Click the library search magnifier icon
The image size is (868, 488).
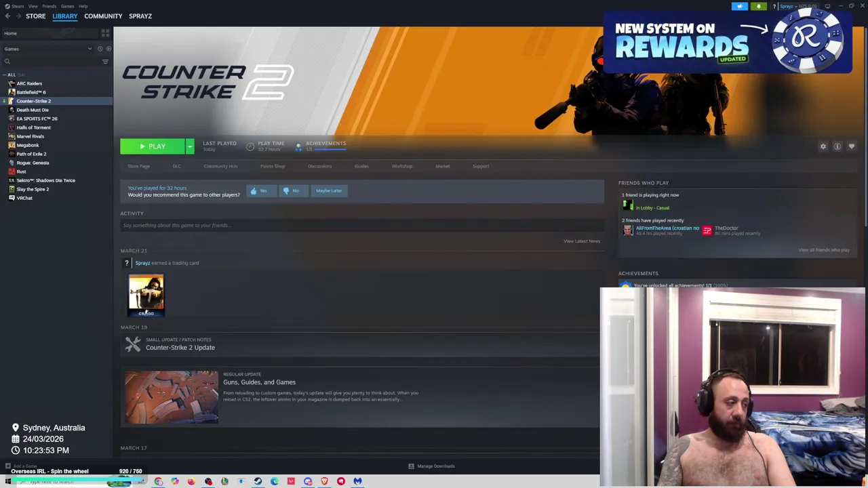(7, 62)
